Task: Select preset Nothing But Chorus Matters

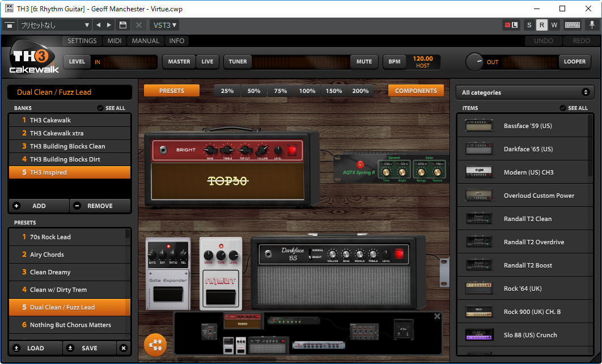Action: [x=70, y=325]
